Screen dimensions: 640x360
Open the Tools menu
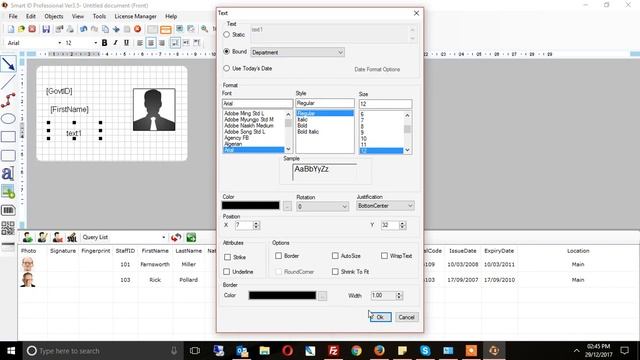[99, 16]
